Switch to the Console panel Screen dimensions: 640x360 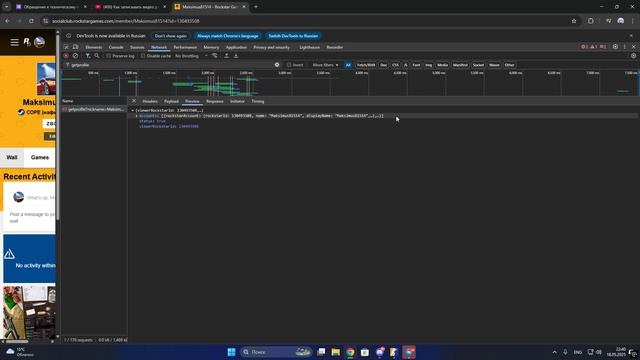tap(116, 47)
